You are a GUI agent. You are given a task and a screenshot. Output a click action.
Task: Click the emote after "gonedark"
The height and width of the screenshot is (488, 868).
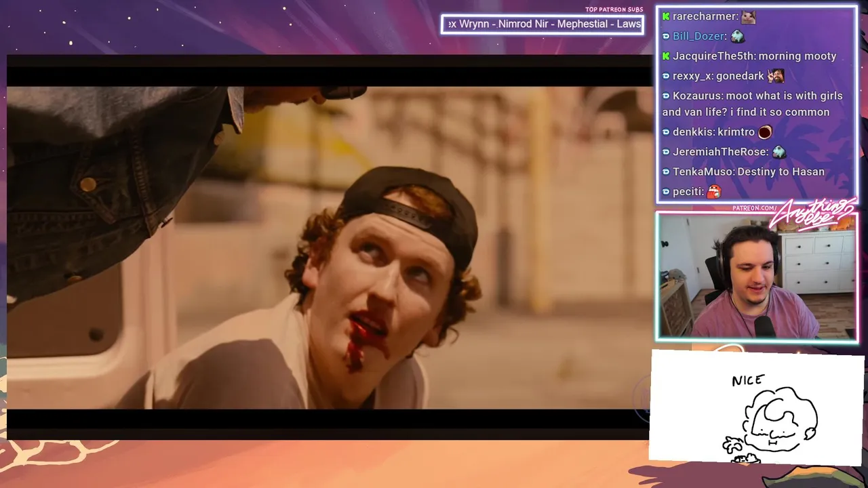776,76
